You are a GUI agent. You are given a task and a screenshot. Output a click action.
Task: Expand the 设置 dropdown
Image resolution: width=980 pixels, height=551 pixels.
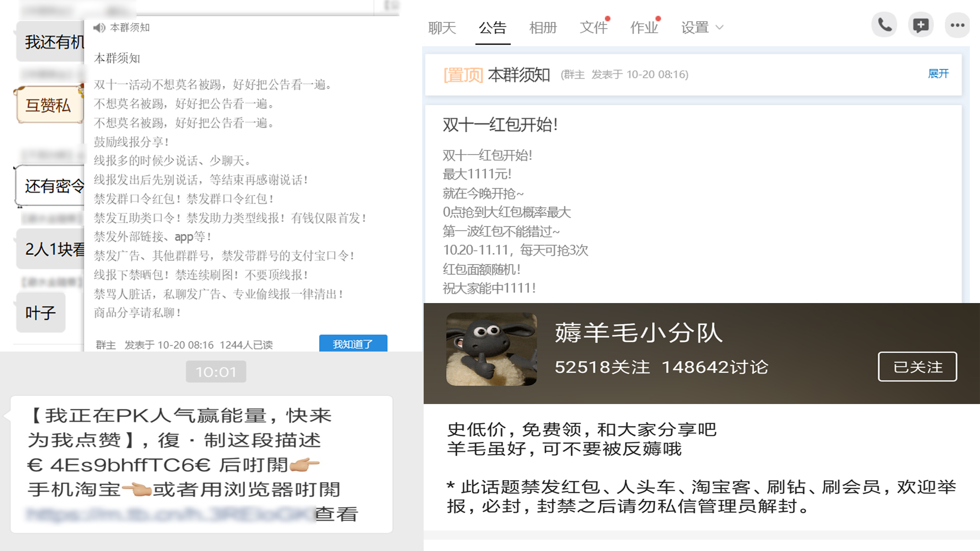[x=695, y=28]
